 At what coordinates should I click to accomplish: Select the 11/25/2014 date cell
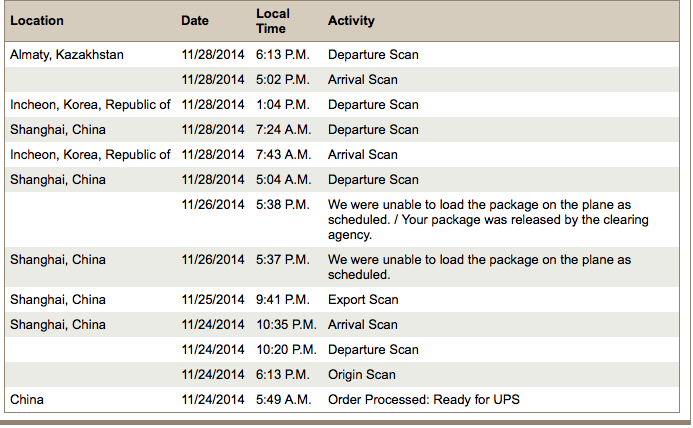tap(213, 300)
